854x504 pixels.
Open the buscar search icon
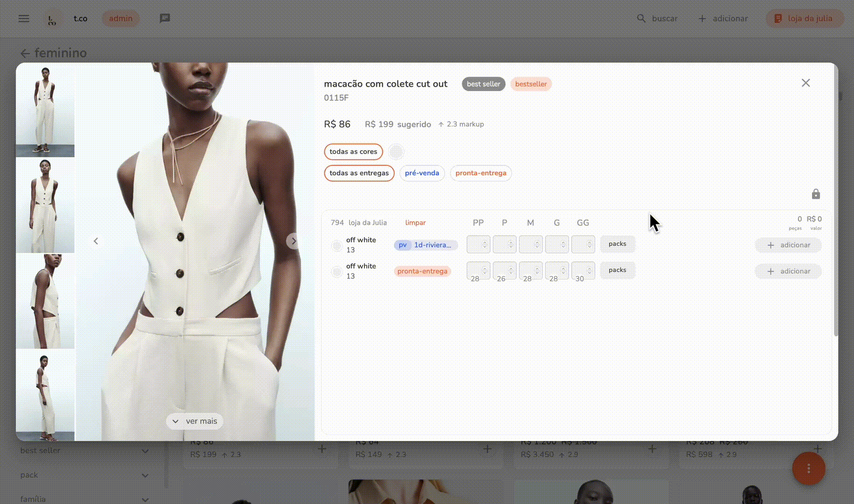[x=641, y=18]
